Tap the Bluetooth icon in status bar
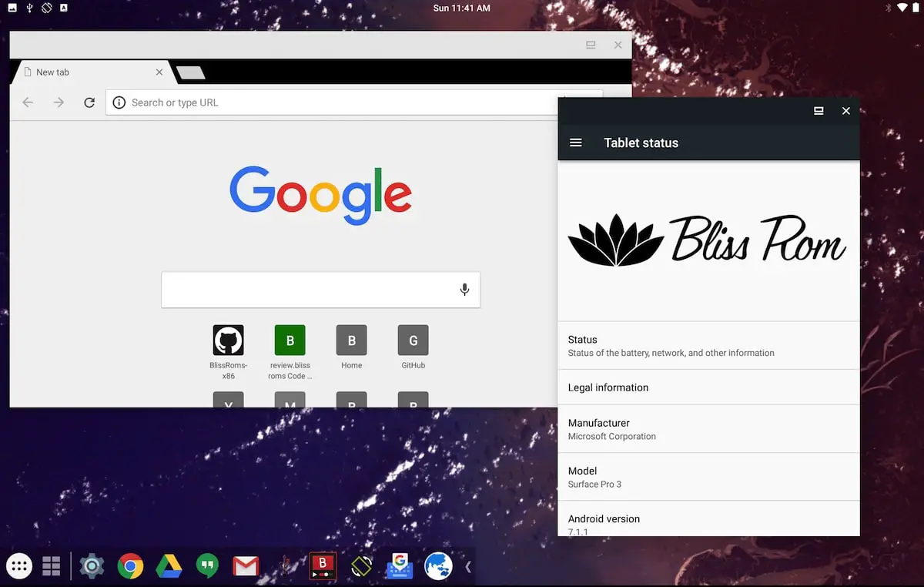The width and height of the screenshot is (924, 587). pos(887,8)
